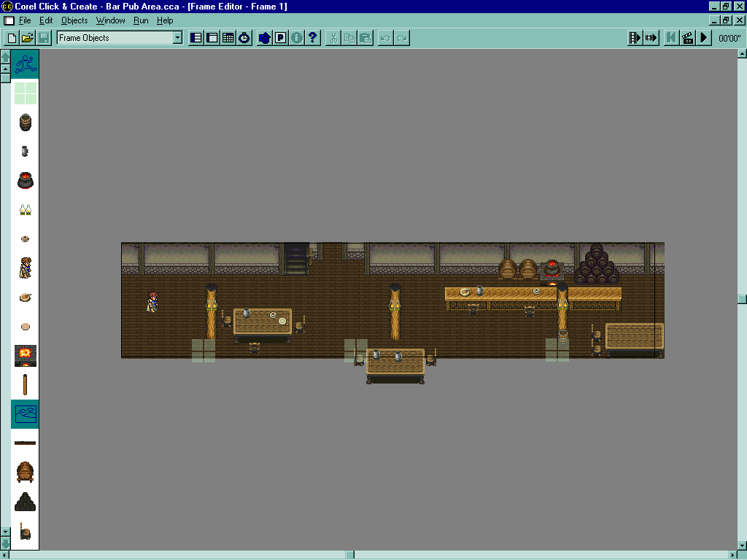Open the Run menu
Viewport: 747px width, 560px height.
click(x=141, y=20)
